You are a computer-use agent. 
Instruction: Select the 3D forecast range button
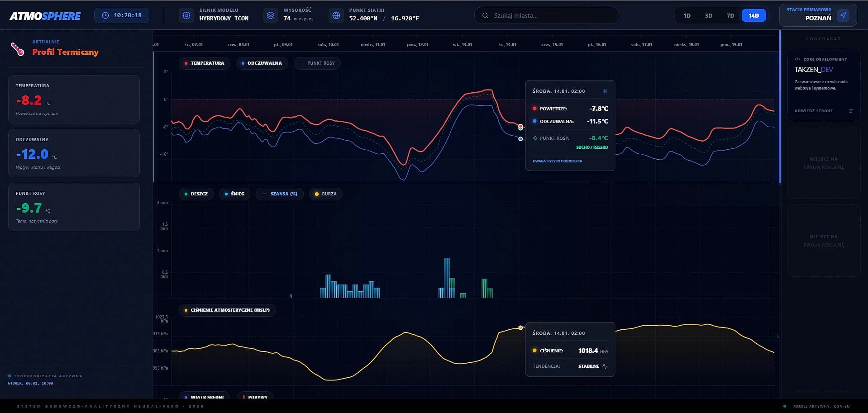[708, 15]
